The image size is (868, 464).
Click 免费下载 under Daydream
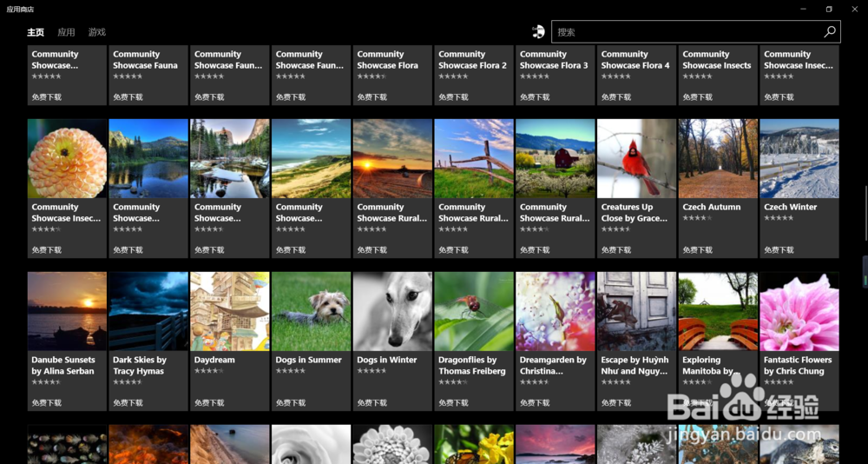click(x=208, y=403)
